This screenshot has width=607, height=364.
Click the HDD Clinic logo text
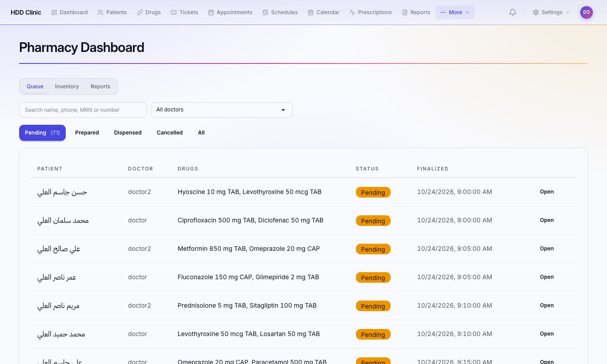pos(26,12)
